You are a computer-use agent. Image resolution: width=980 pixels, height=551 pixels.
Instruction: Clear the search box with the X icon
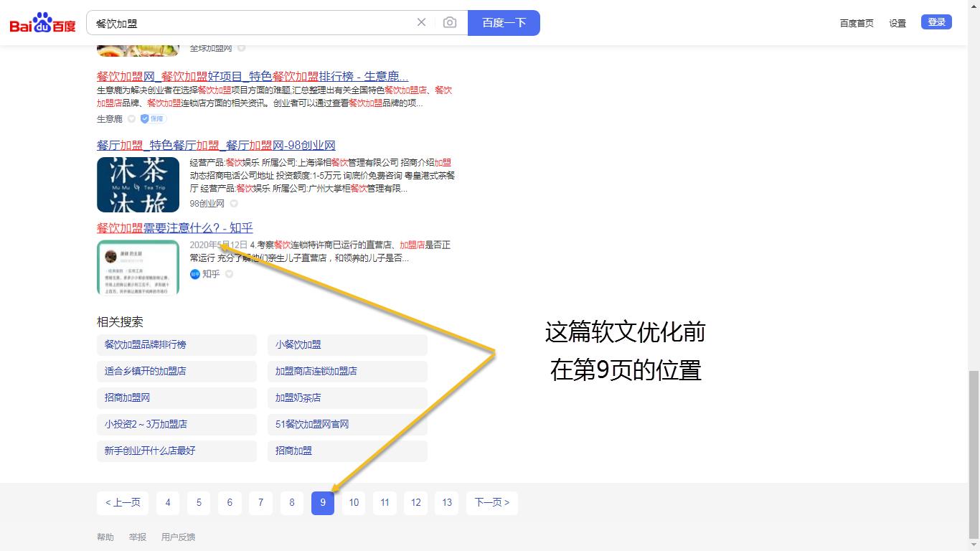pyautogui.click(x=421, y=22)
